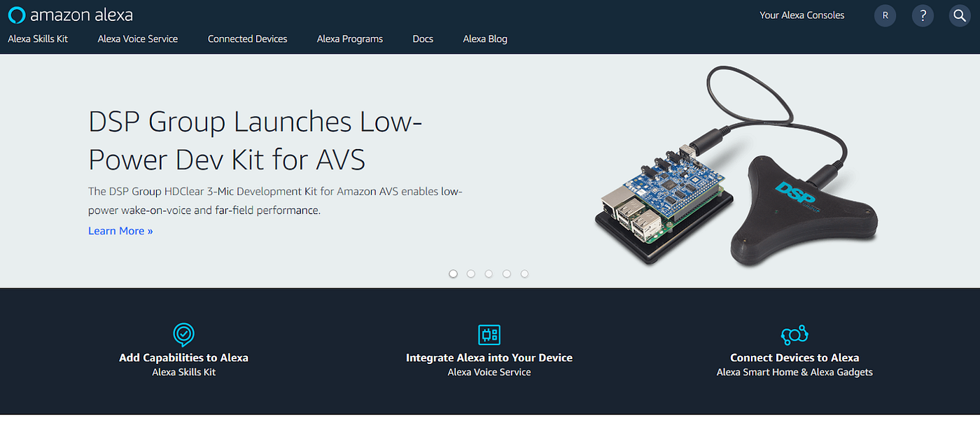Select the fourth carousel dot

pos(507,274)
